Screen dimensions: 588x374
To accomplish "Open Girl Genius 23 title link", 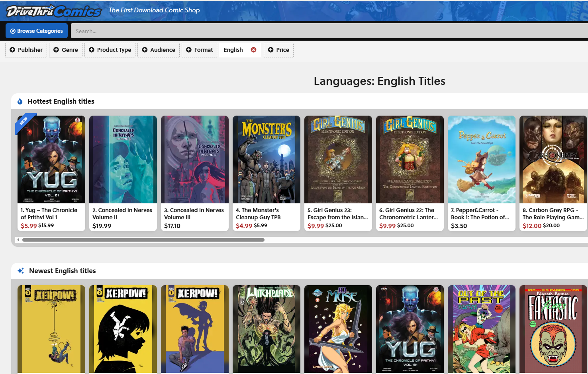I will 337,214.
